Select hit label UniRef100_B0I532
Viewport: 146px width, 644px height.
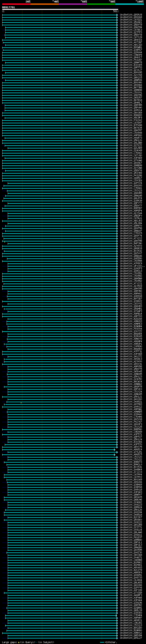point(131,251)
